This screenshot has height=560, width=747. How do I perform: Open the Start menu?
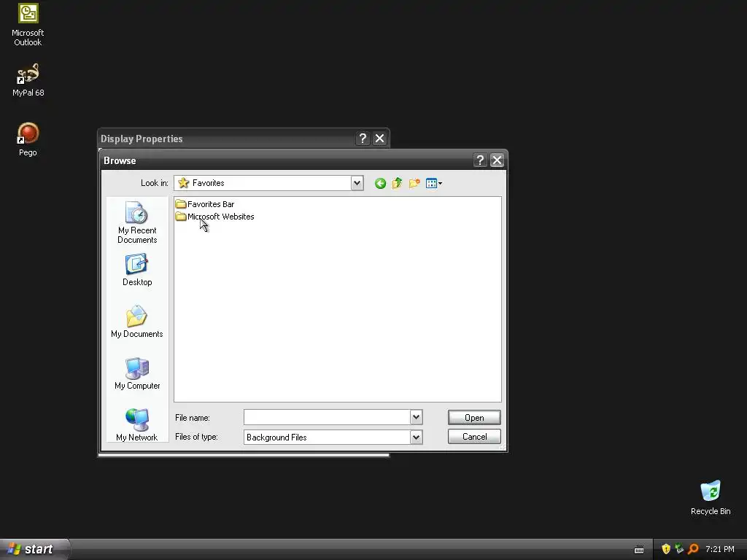click(34, 549)
